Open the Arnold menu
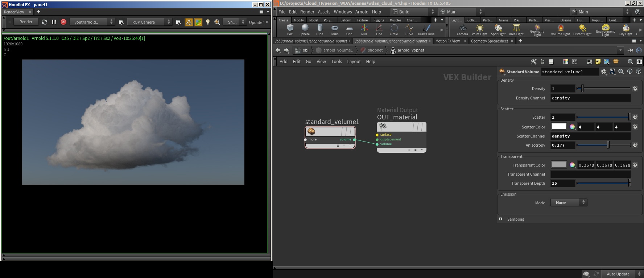Image resolution: width=644 pixels, height=278 pixels. click(x=362, y=12)
